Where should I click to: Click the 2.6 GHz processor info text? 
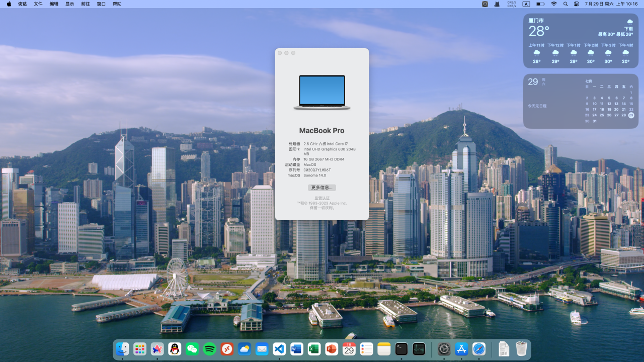[326, 144]
